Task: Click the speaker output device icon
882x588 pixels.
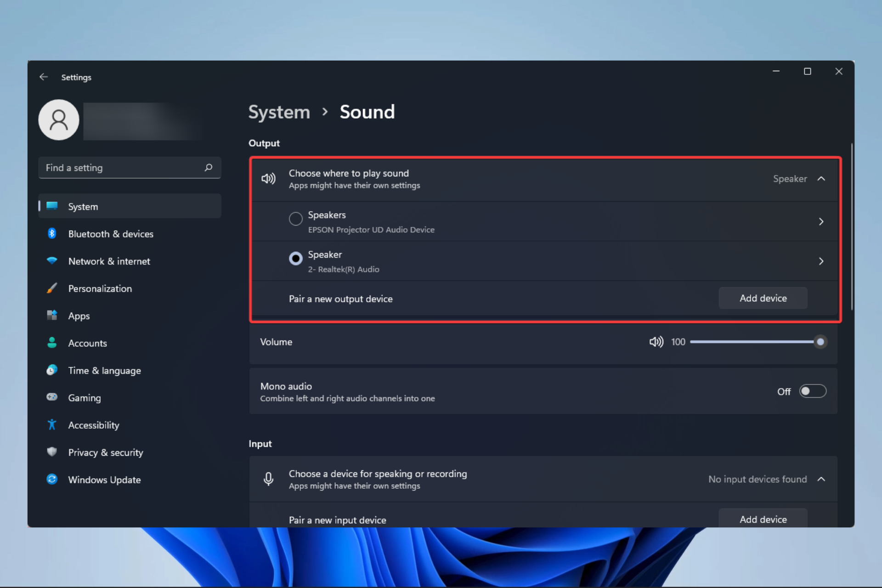Action: click(268, 178)
